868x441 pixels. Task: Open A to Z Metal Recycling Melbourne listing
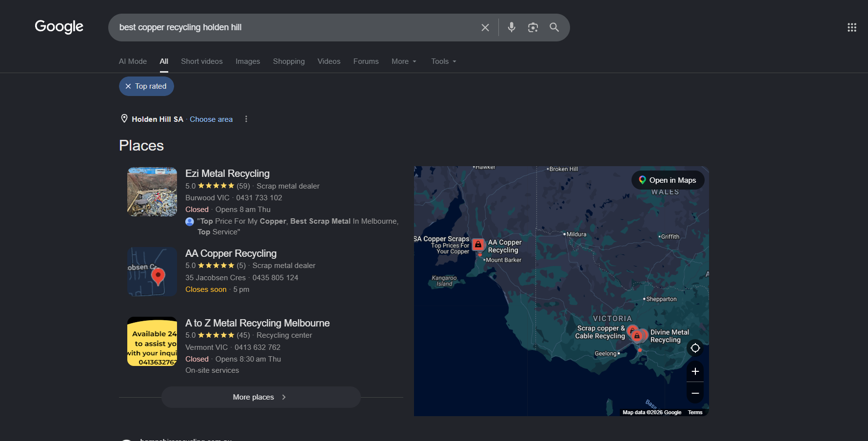coord(257,323)
